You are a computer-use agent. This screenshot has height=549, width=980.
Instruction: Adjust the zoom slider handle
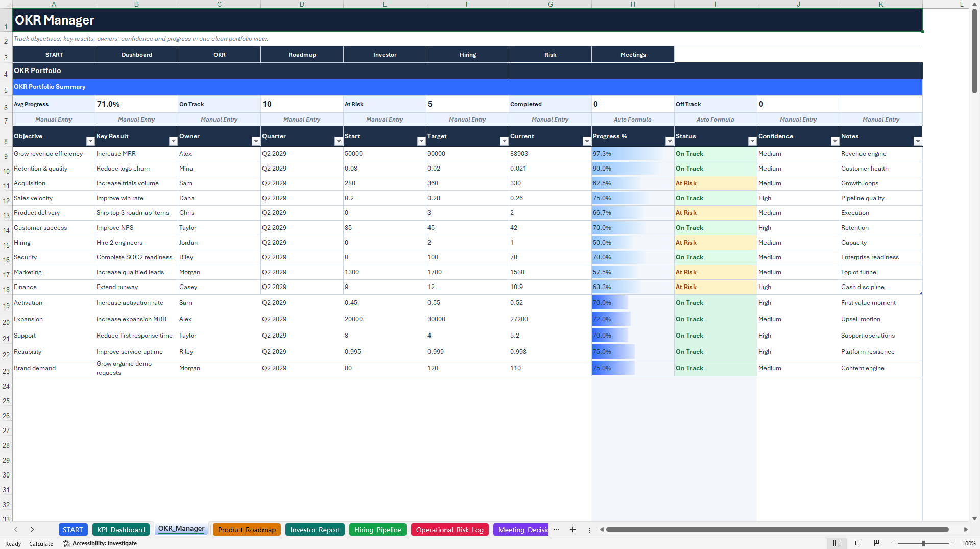tap(923, 543)
